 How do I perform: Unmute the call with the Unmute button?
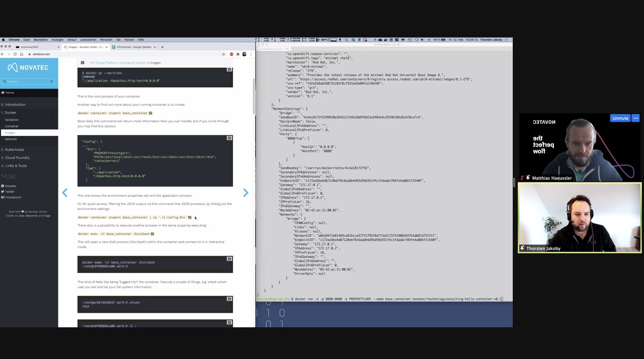[x=620, y=118]
